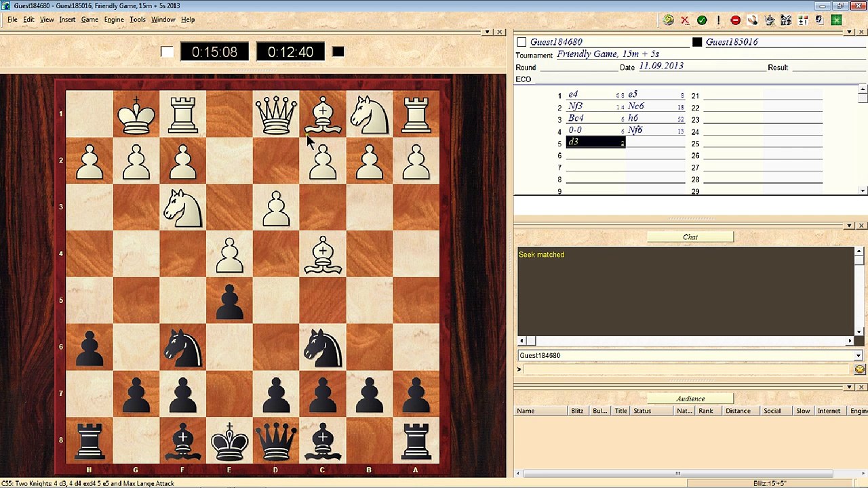Select the black pawn on e5
Viewport: 868px width, 488px height.
[230, 300]
